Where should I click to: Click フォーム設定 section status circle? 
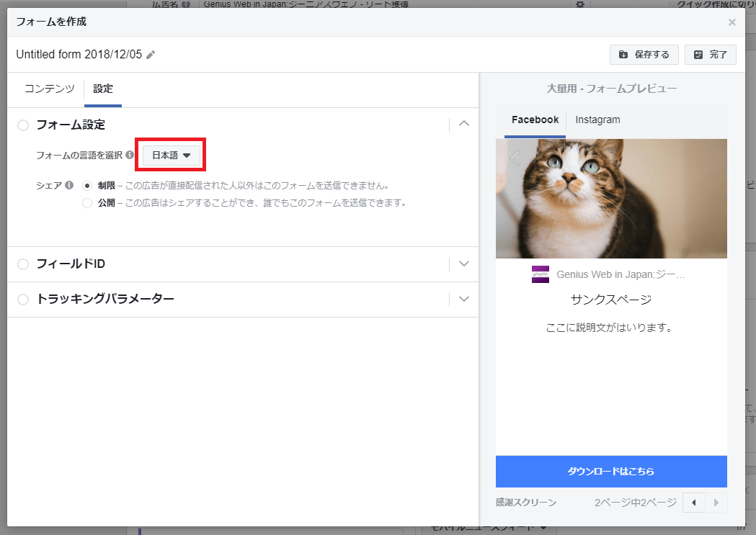click(x=23, y=125)
